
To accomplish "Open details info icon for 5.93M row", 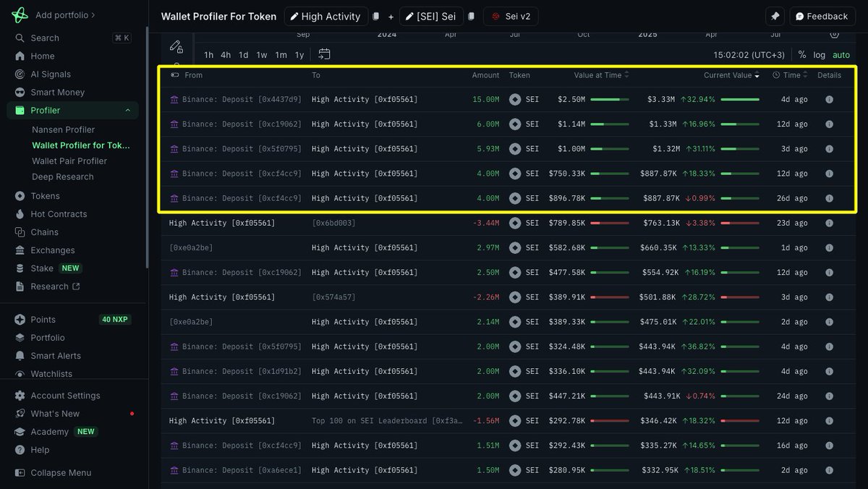I will (x=830, y=149).
